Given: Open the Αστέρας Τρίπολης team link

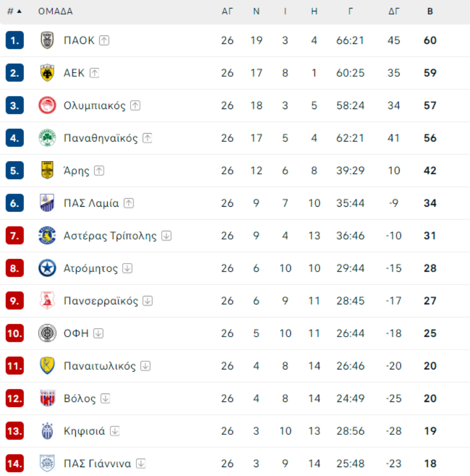Looking at the screenshot, I should (110, 236).
